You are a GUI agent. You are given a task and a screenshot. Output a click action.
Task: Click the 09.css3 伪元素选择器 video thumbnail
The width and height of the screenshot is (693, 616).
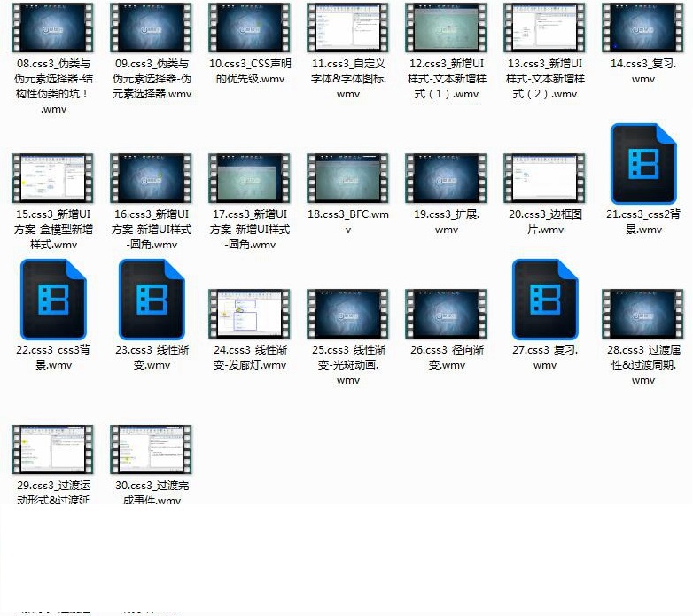152,28
